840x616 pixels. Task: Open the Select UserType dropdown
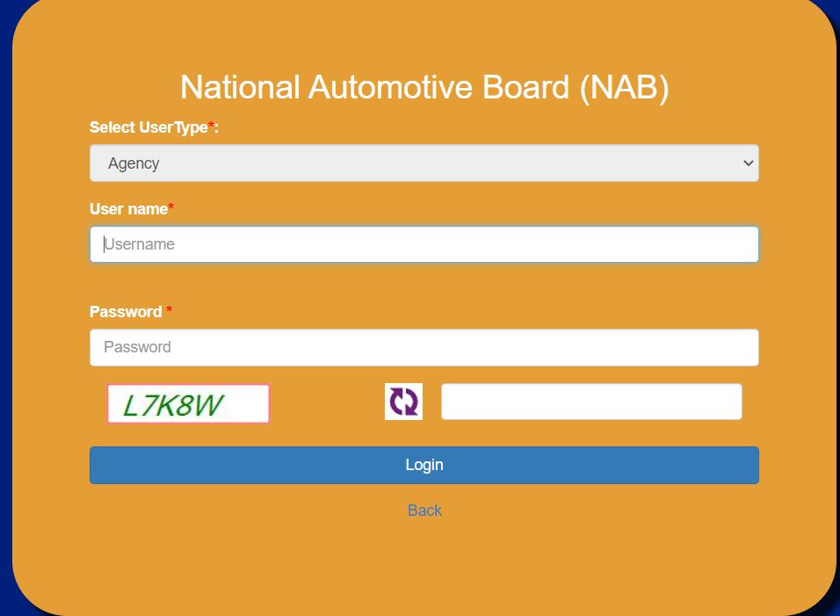pyautogui.click(x=424, y=163)
